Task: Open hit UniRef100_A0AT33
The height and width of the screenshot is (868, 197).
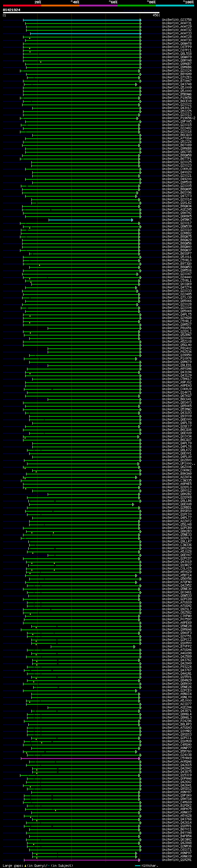Action: tap(177, 33)
